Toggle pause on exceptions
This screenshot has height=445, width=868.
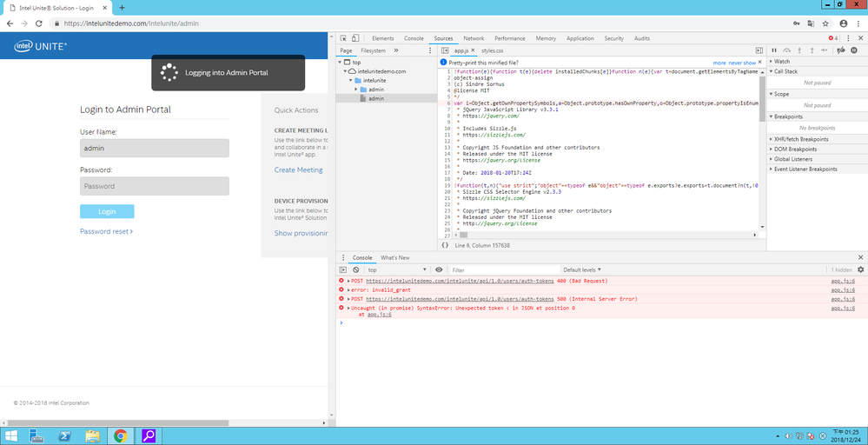(x=853, y=50)
